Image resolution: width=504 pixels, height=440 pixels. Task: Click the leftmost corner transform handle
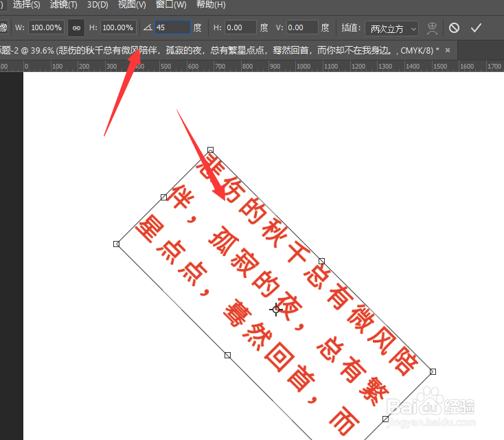click(x=116, y=244)
